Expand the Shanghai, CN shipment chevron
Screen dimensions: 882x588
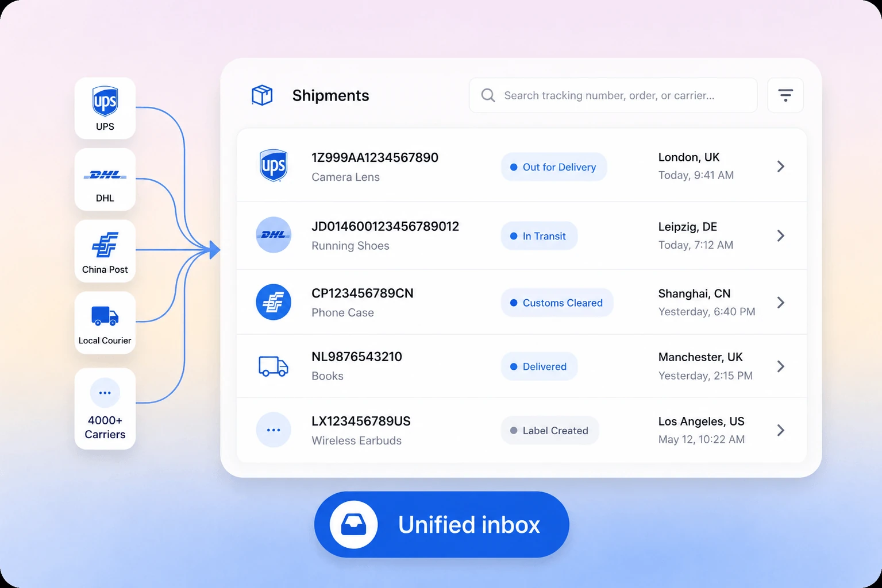click(x=781, y=303)
